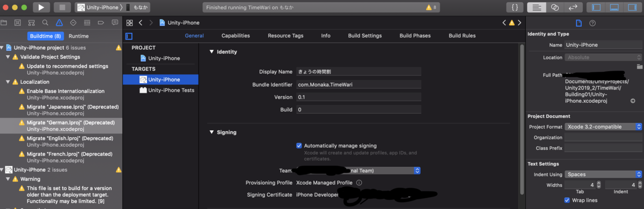
Task: Collapse the Localization issue group
Action: pyautogui.click(x=8, y=82)
